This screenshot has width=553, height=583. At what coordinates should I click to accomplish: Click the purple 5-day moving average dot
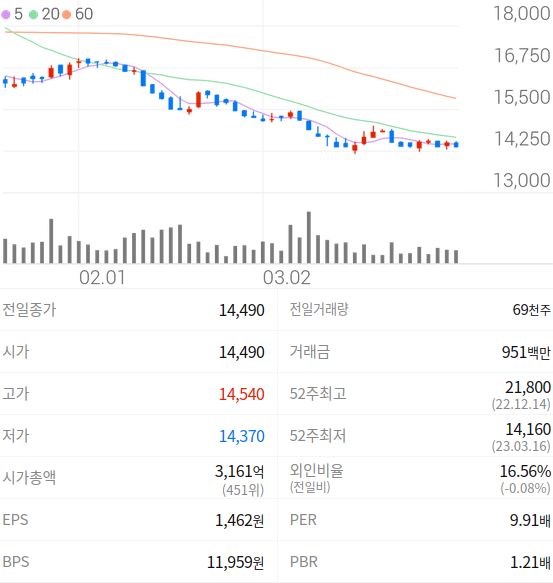6,15
